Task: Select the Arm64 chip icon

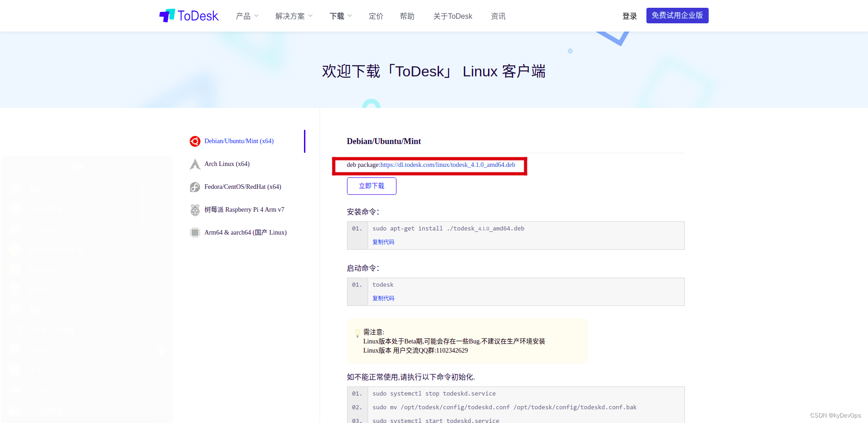Action: [x=195, y=233]
